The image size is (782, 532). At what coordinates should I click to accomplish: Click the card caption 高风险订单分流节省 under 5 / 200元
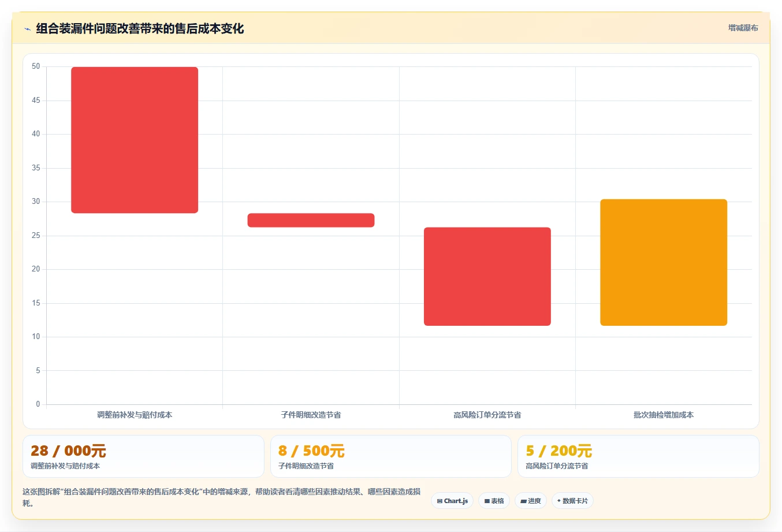[x=557, y=466]
